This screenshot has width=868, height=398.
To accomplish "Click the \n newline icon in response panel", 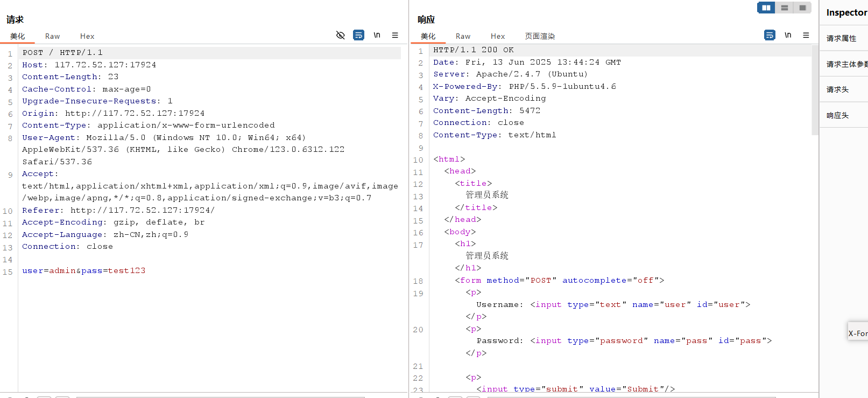I will (x=788, y=35).
